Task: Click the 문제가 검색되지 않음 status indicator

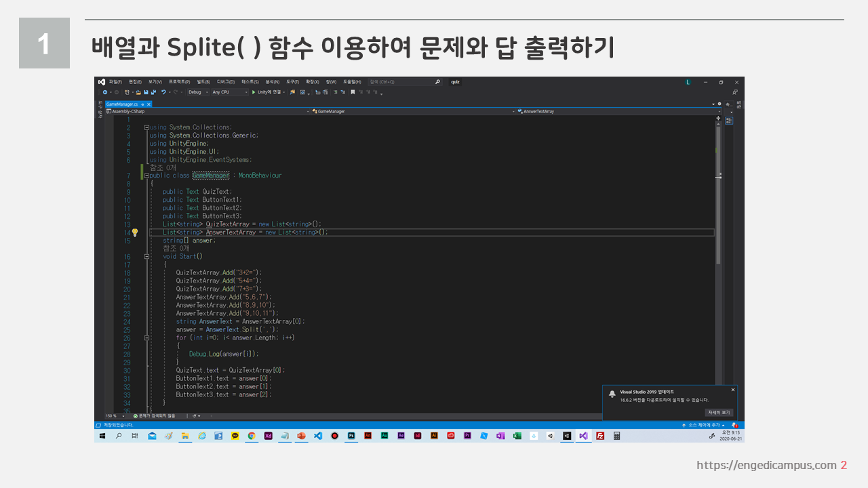Action: pos(155,415)
